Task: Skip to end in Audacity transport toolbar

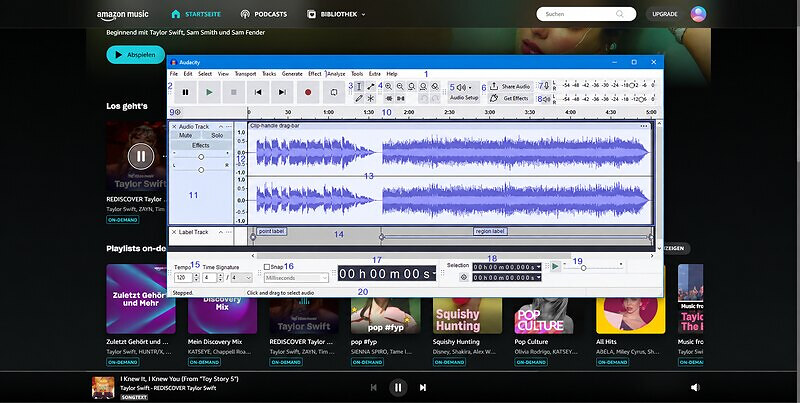Action: tap(282, 92)
